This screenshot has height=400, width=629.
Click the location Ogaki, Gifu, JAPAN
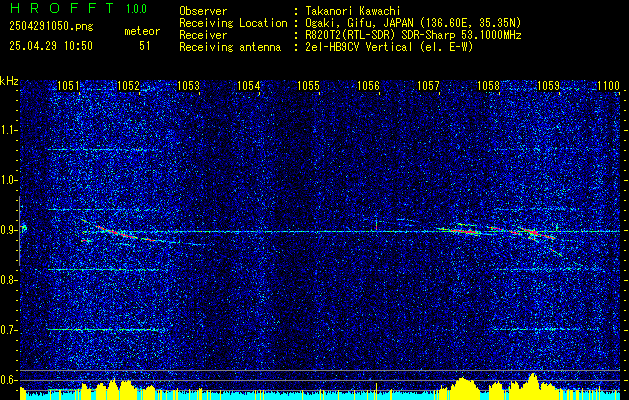(x=359, y=23)
